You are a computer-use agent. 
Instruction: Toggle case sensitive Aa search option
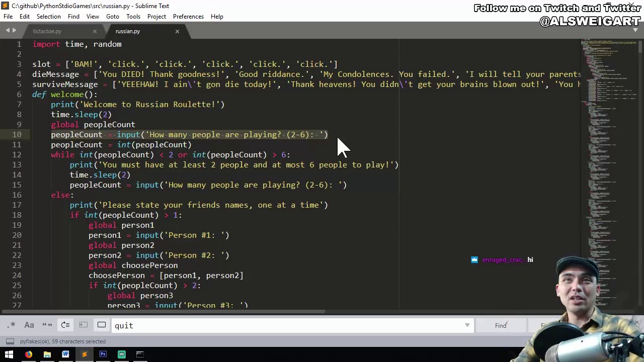29,325
